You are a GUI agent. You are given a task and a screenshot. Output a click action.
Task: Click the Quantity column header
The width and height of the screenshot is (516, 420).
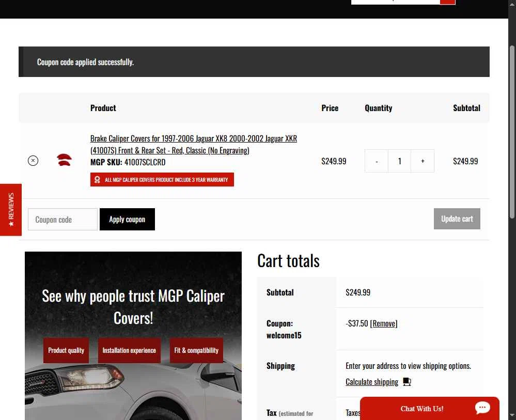(378, 108)
